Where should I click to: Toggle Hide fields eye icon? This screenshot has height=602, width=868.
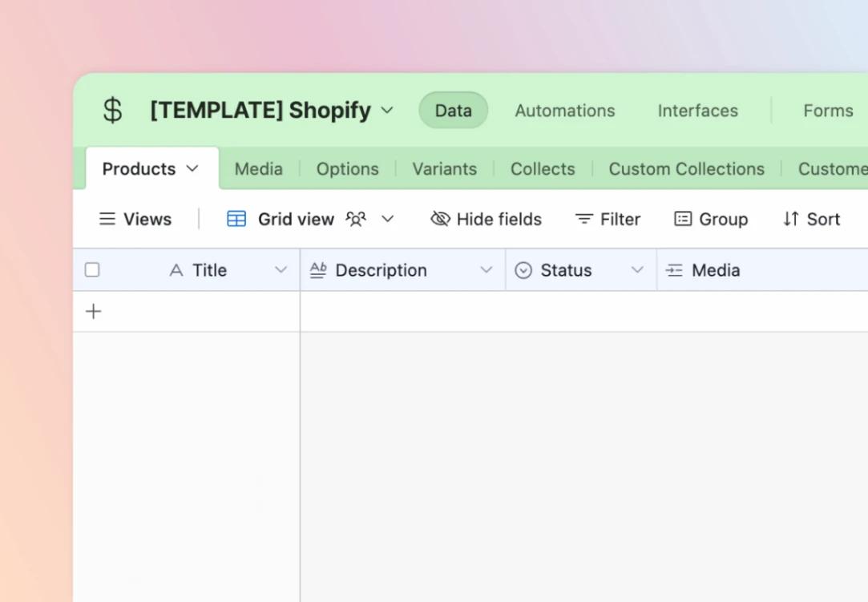(440, 219)
